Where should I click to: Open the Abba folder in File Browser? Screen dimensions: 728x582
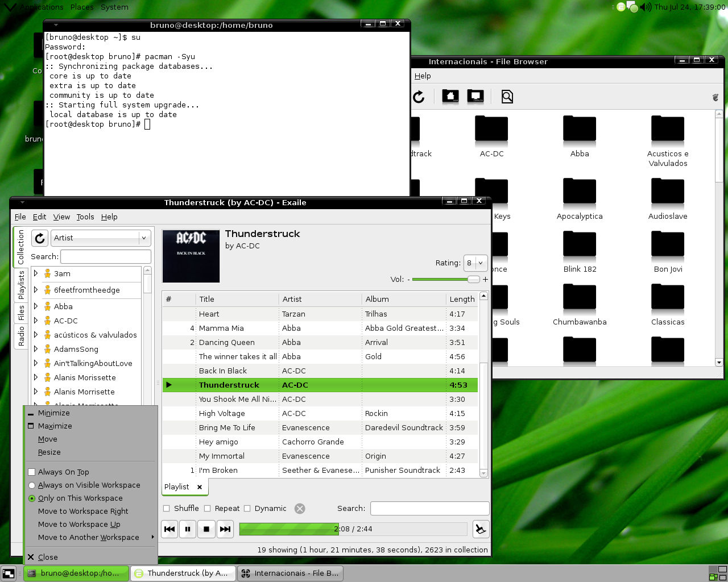580,136
